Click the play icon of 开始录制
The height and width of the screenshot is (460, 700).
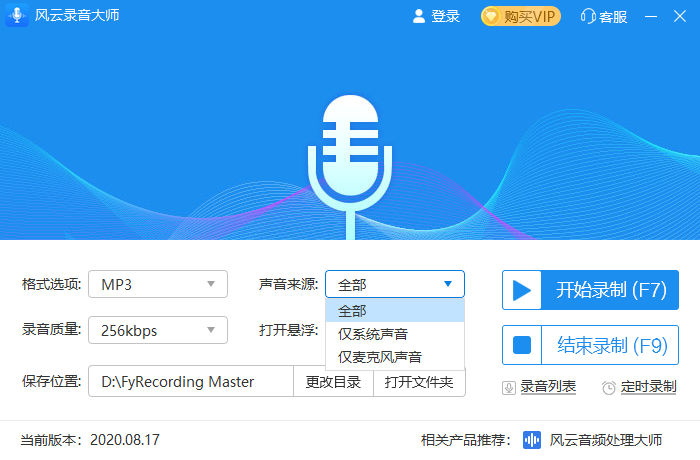(522, 290)
